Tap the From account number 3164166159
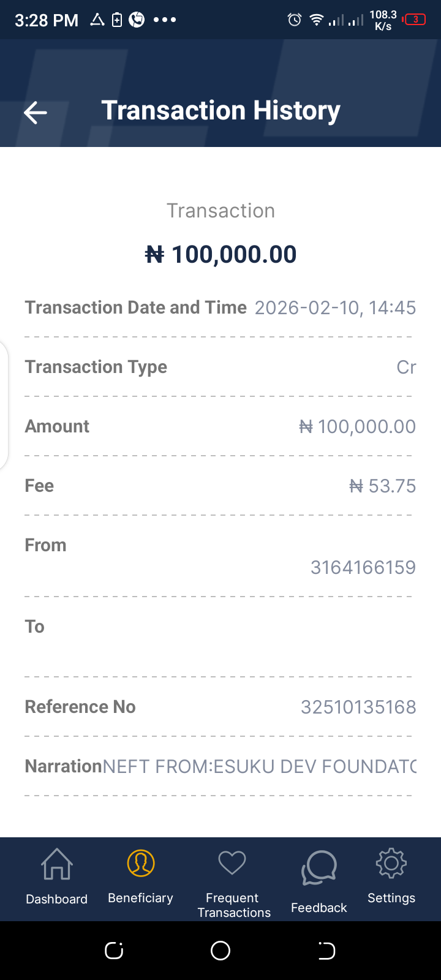This screenshot has width=441, height=980. (x=363, y=568)
